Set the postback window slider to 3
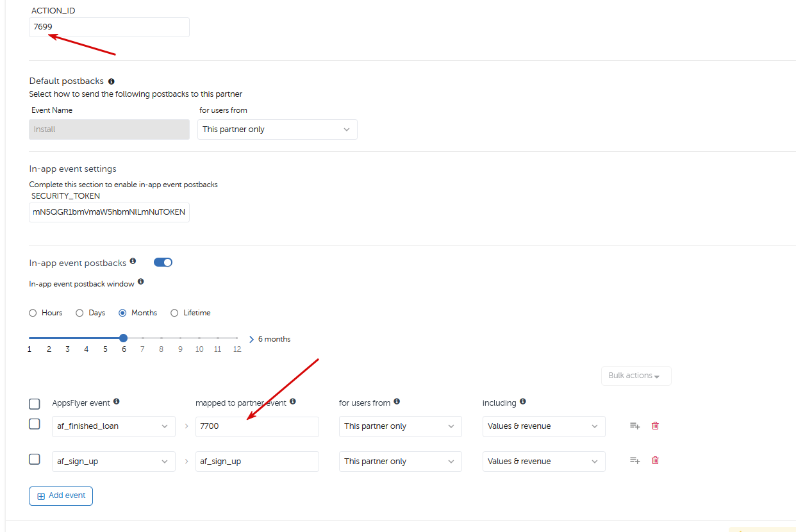This screenshot has height=532, width=796. pyautogui.click(x=67, y=338)
